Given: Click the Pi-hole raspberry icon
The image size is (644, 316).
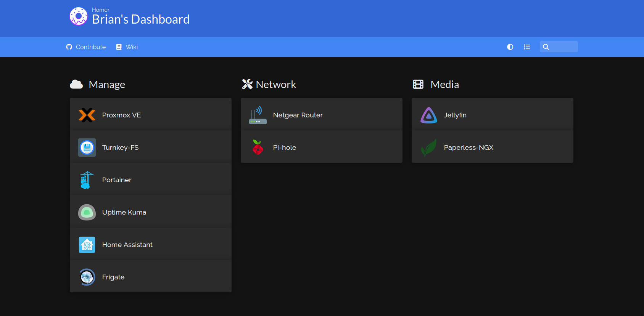Looking at the screenshot, I should [x=258, y=148].
